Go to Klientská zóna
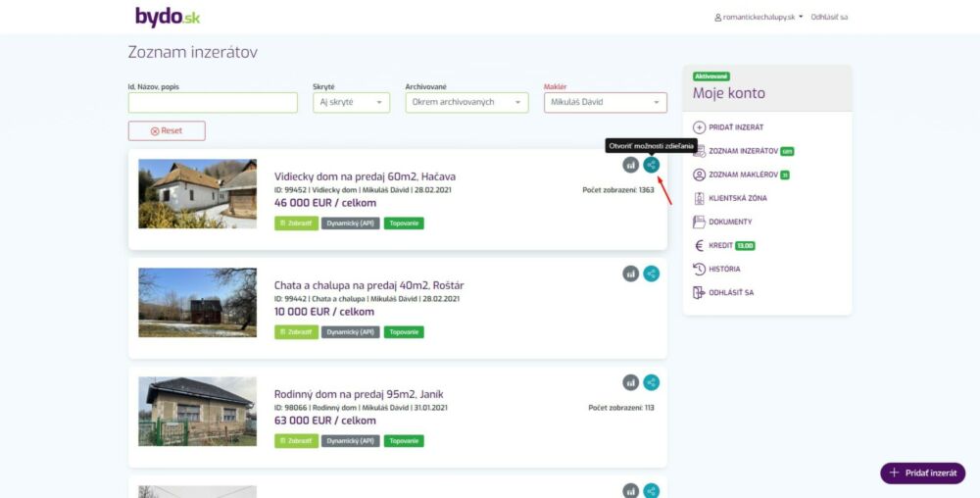The image size is (980, 498). (x=738, y=198)
